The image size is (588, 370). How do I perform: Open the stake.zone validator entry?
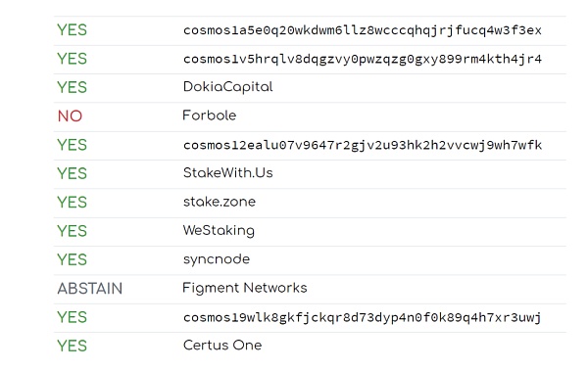(x=220, y=202)
